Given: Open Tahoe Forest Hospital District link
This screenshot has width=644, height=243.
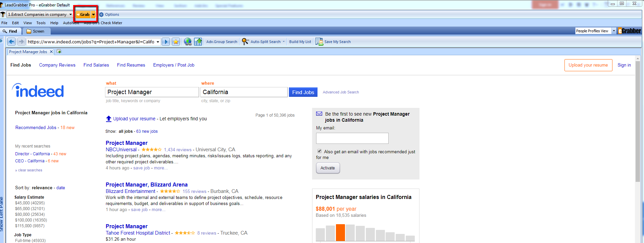Looking at the screenshot, I should [138, 233].
